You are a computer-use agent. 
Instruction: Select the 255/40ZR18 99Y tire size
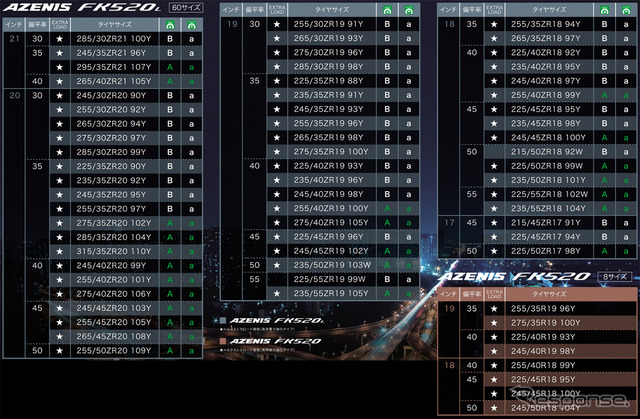[545, 95]
